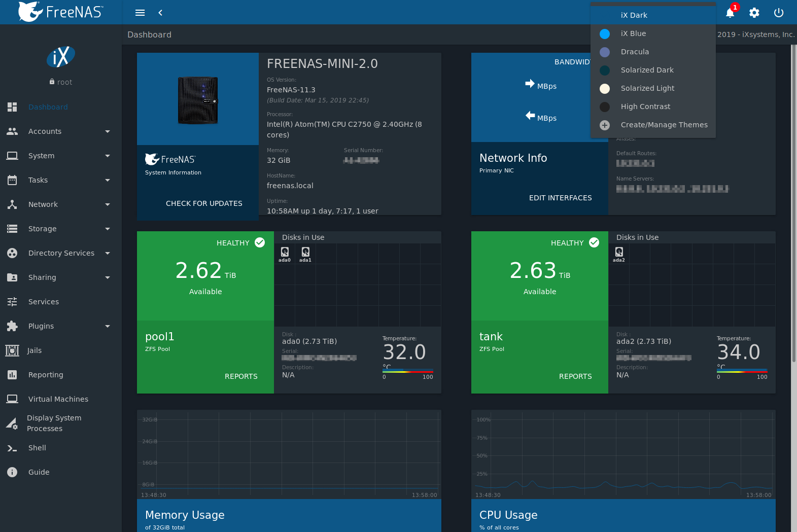The width and height of the screenshot is (797, 532).
Task: Expand the Tasks menu arrow
Action: click(108, 180)
